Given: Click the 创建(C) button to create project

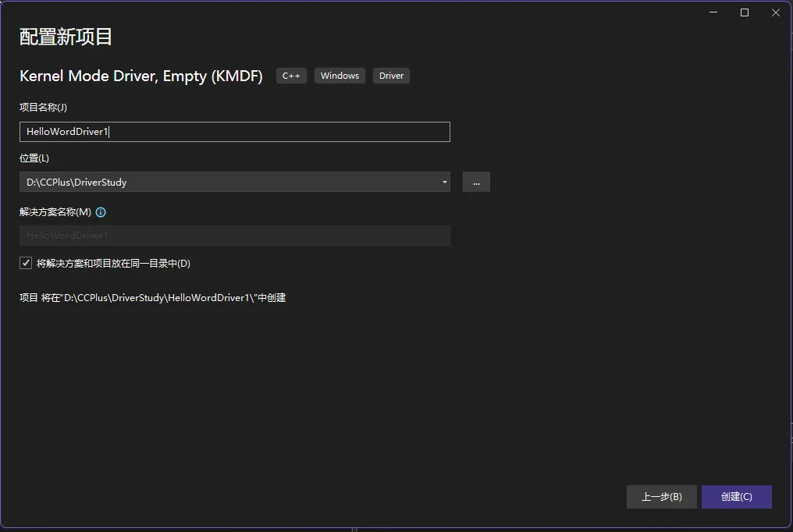Looking at the screenshot, I should [736, 496].
